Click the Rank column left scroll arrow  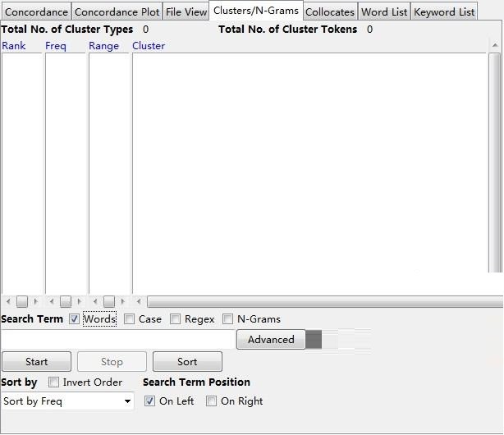point(7,302)
